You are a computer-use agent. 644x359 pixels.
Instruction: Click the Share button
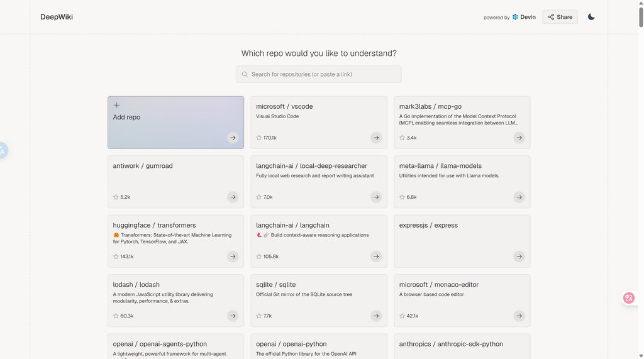(x=560, y=17)
